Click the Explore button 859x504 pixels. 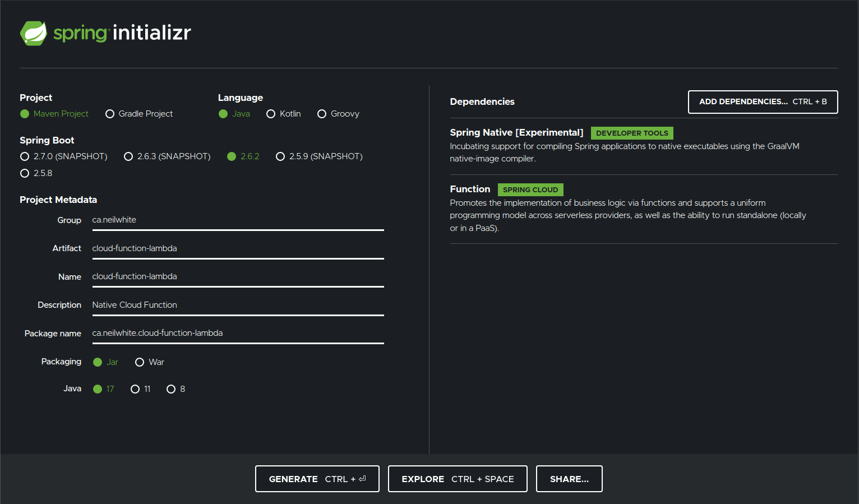point(458,479)
